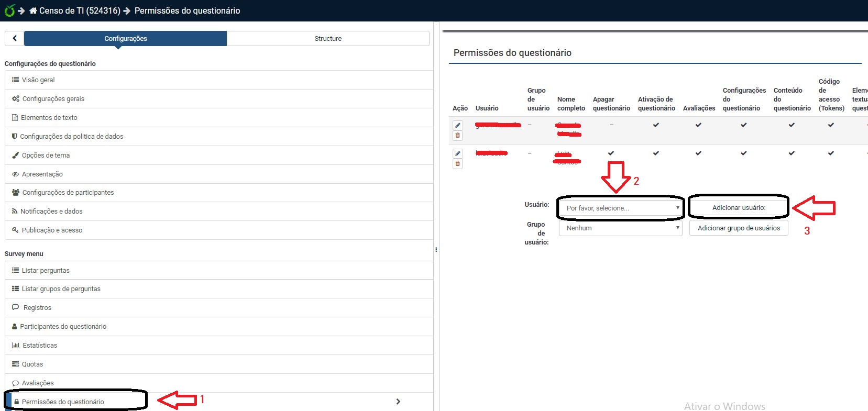
Task: Click the Permissões do questionário page heading
Action: coord(512,52)
